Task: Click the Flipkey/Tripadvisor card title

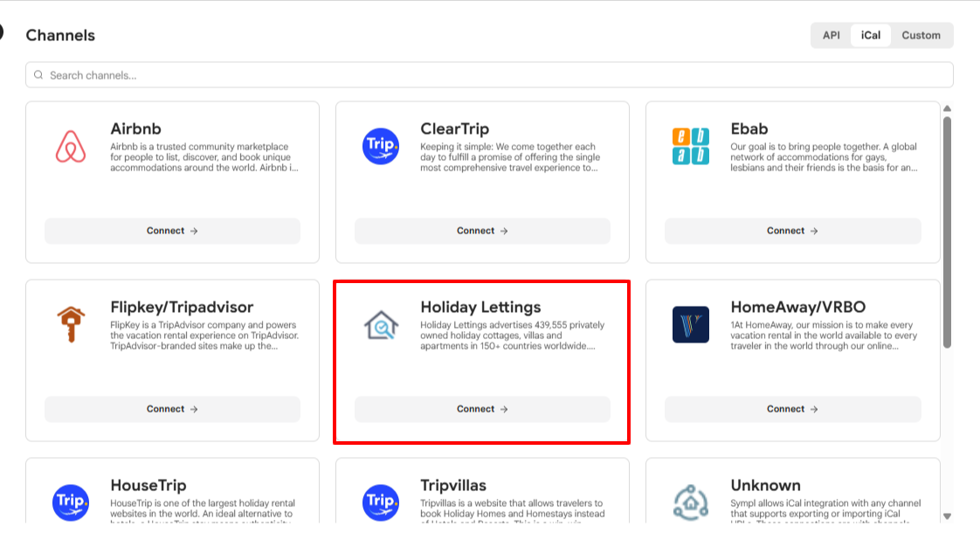Action: [x=182, y=307]
